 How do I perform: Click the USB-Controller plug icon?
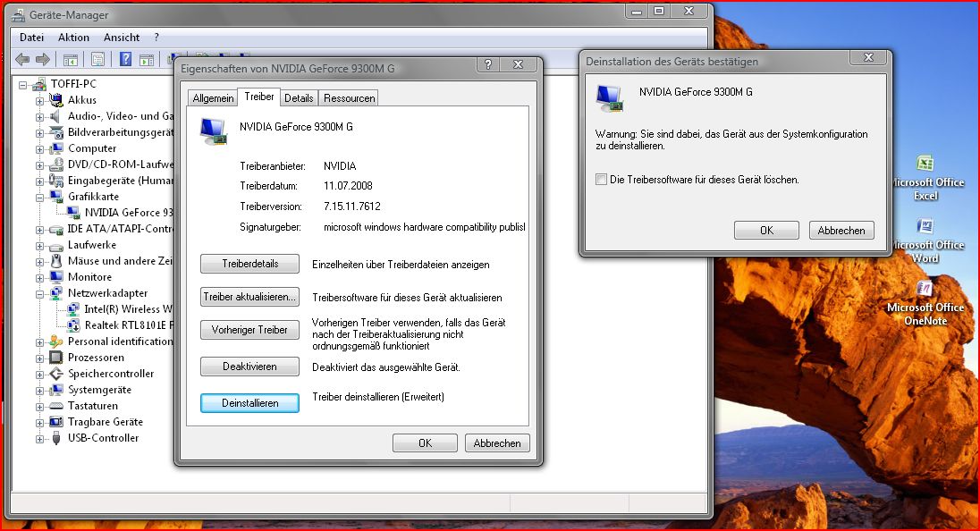pyautogui.click(x=56, y=438)
